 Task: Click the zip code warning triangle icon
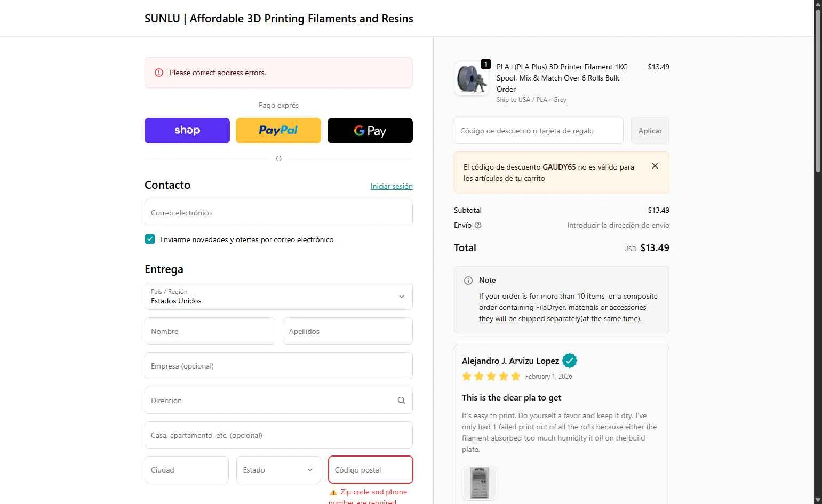click(333, 492)
